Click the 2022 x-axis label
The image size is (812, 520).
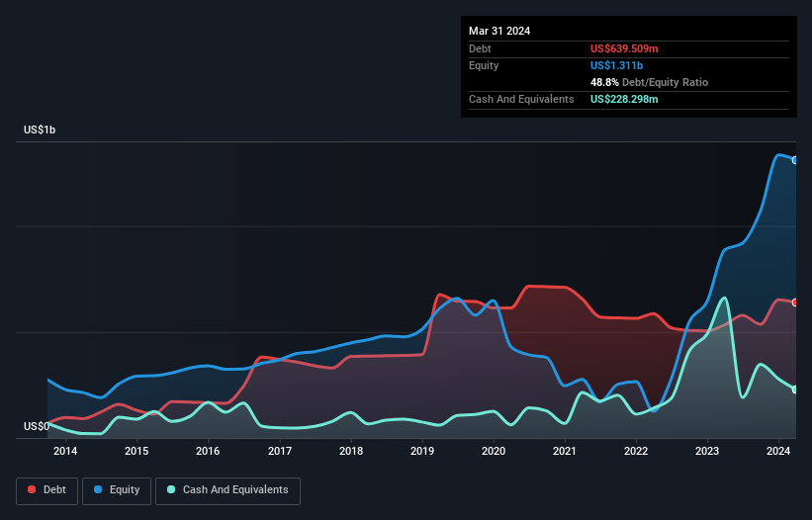[636, 451]
